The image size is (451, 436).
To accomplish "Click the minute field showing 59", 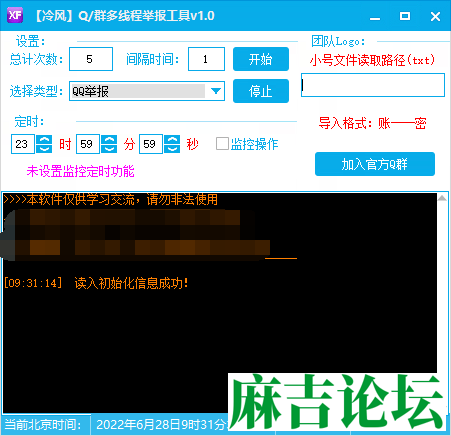I will point(88,144).
